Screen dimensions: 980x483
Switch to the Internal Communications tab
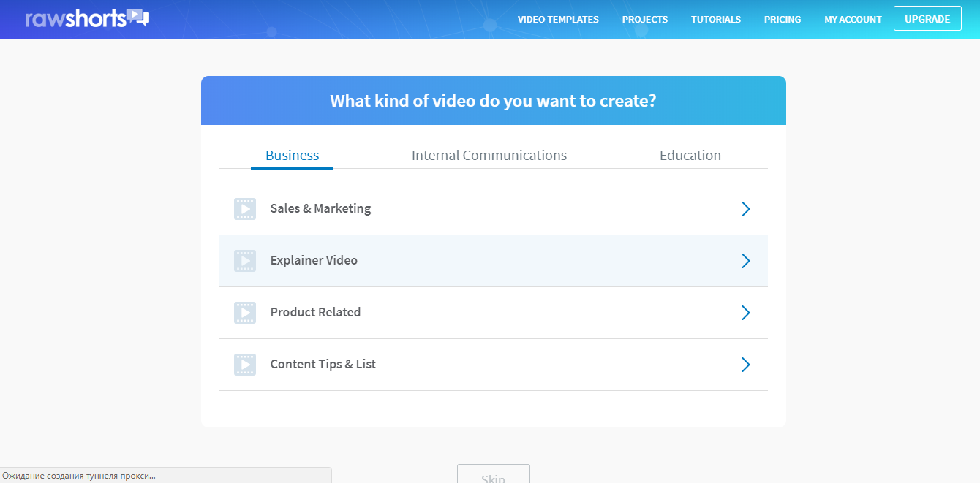click(x=489, y=156)
